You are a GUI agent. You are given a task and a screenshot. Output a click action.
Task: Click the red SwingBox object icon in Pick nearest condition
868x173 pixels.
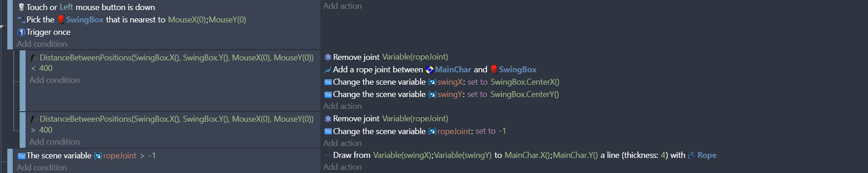61,20
